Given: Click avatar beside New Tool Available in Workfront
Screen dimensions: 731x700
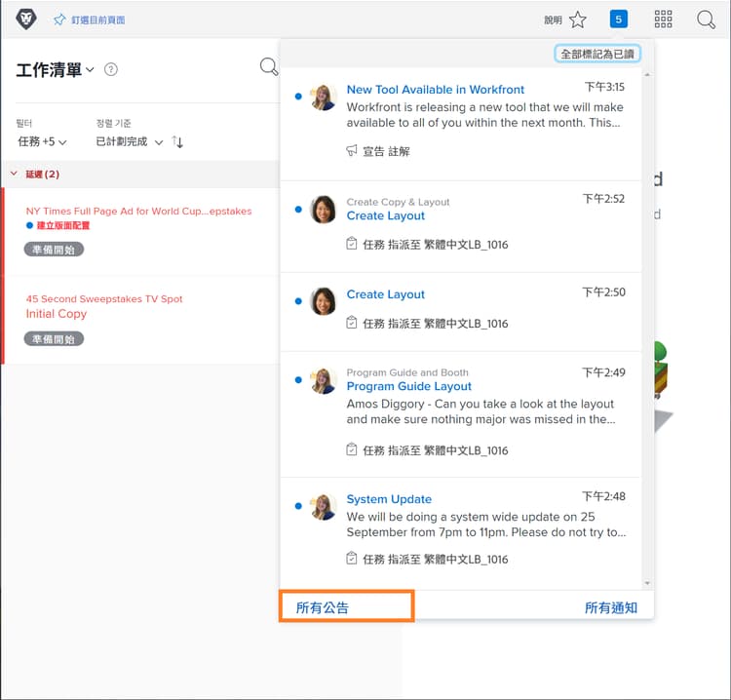Looking at the screenshot, I should tap(323, 97).
